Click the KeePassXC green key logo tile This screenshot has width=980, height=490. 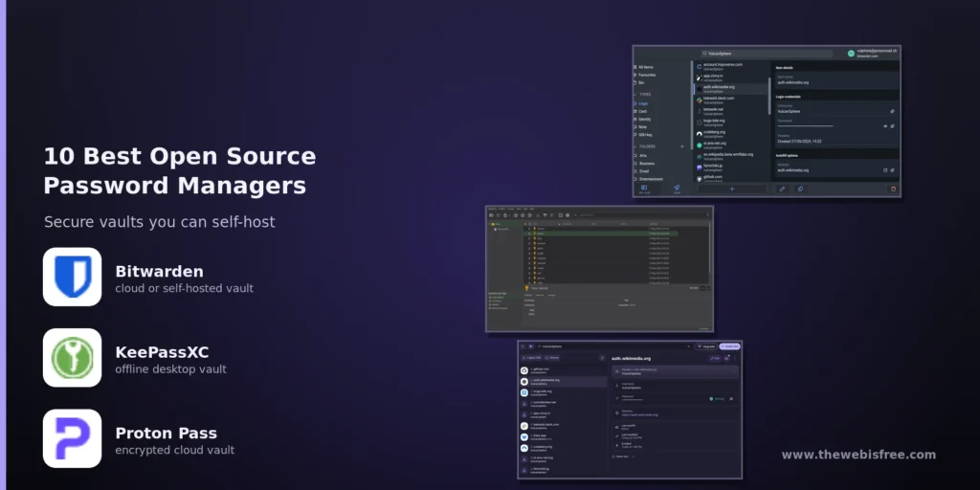(72, 358)
